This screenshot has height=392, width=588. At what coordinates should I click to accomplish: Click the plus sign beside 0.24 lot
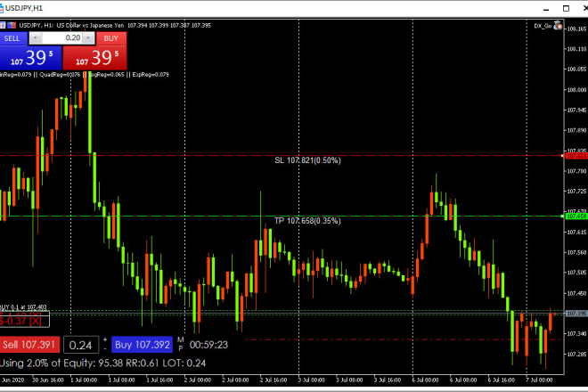point(105,339)
